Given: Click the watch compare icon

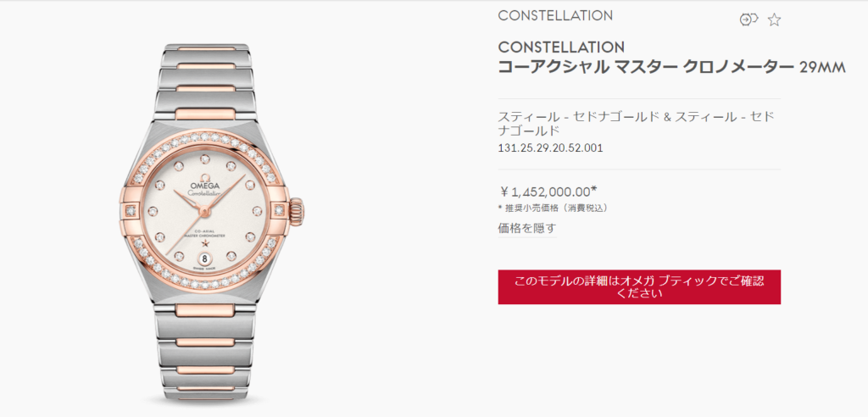Looking at the screenshot, I should click(748, 20).
